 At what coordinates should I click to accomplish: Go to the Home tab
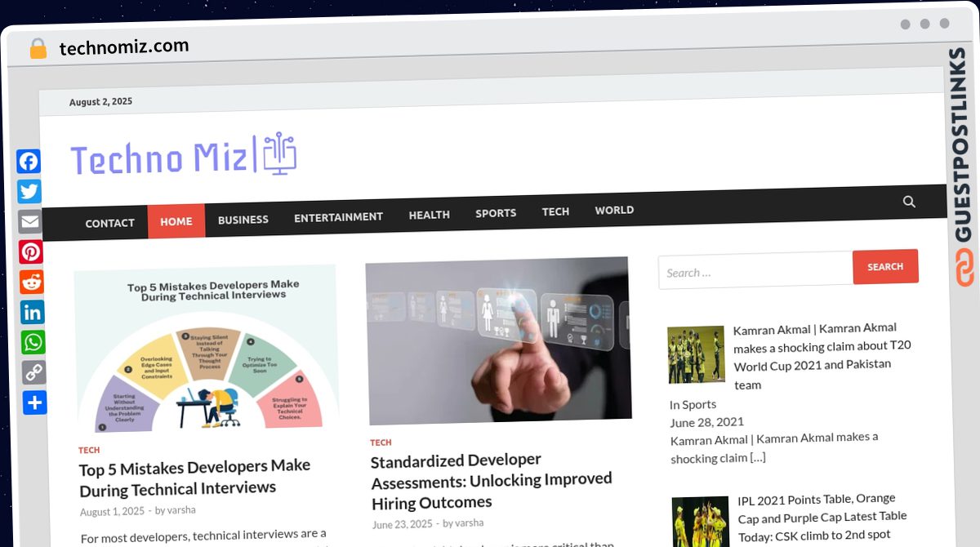(x=176, y=221)
